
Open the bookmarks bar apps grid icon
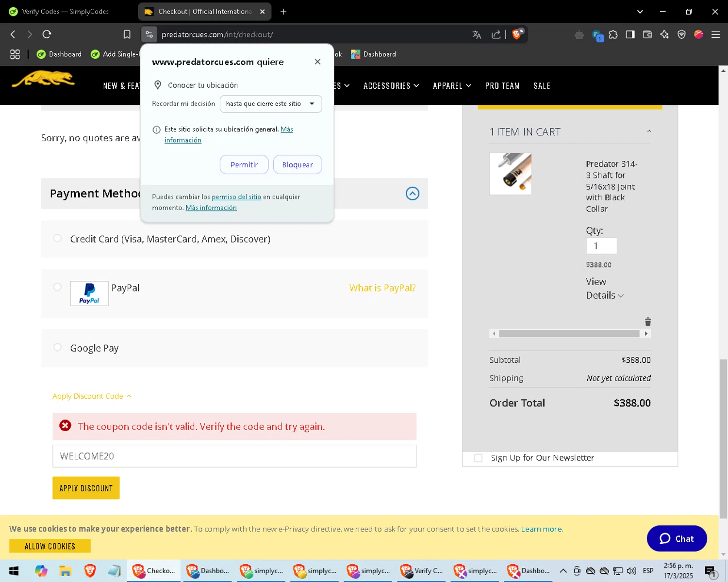coord(15,54)
